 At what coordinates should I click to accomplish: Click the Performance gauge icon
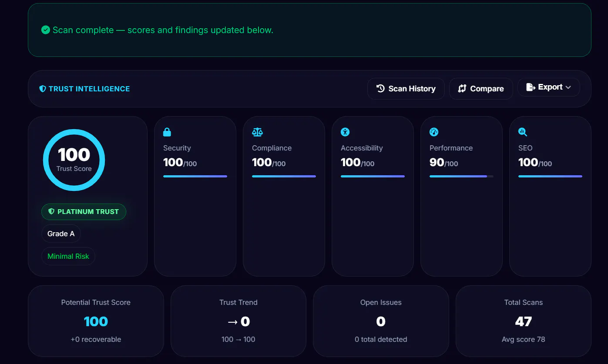(x=434, y=132)
